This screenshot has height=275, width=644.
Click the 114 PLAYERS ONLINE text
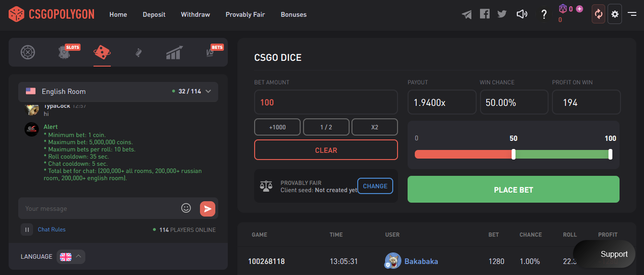point(187,230)
